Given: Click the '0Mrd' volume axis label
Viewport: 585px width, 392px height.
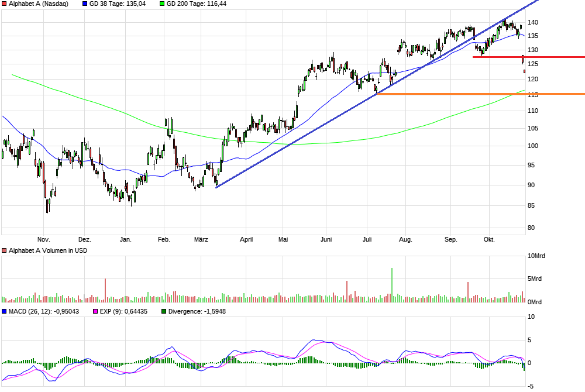Looking at the screenshot, I should click(535, 302).
